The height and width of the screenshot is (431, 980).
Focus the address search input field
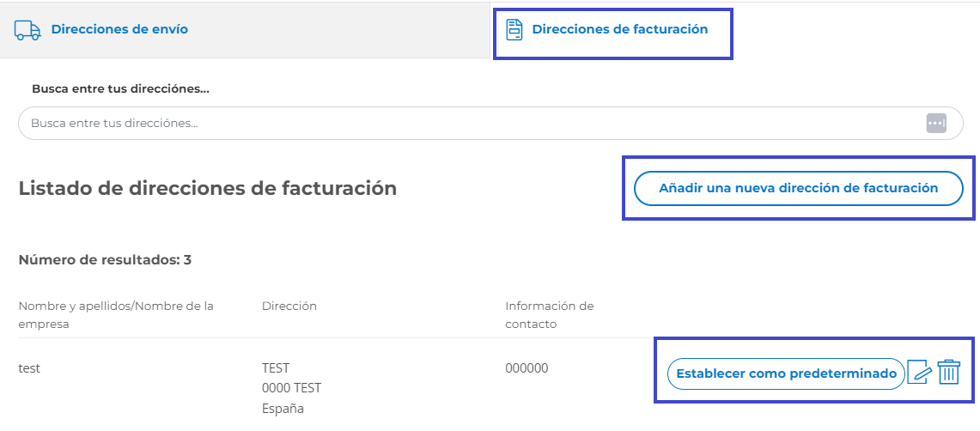pyautogui.click(x=490, y=123)
